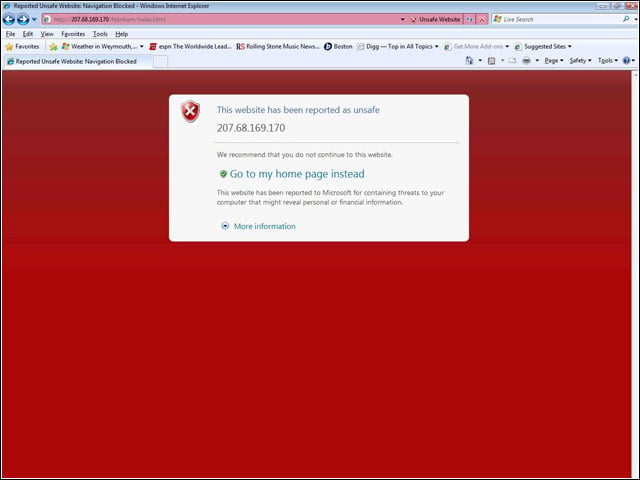Open the Digg Top in All Topics feed
640x480 pixels.
(x=395, y=47)
